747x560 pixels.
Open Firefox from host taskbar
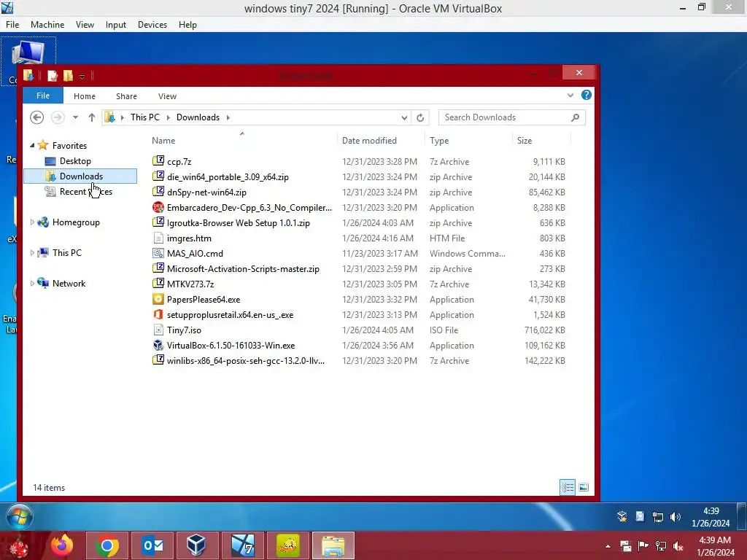click(63, 545)
